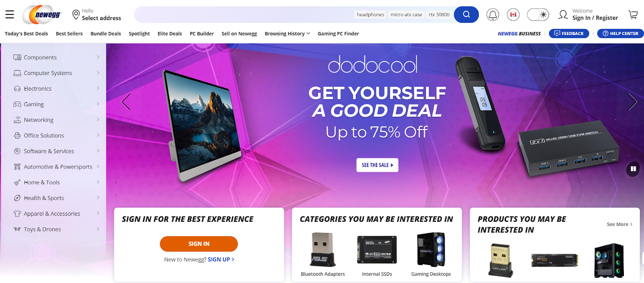Image resolution: width=644 pixels, height=283 pixels.
Task: Open Today's Best Deals menu item
Action: (x=26, y=34)
